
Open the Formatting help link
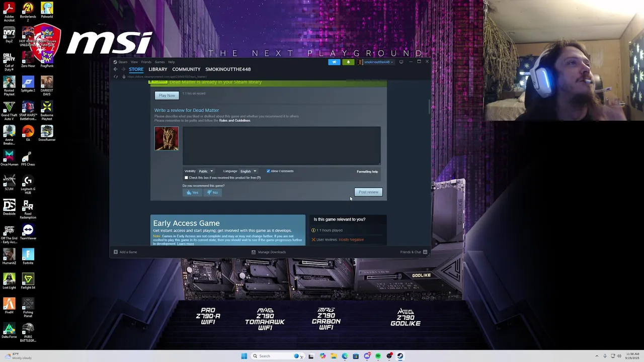[367, 172]
